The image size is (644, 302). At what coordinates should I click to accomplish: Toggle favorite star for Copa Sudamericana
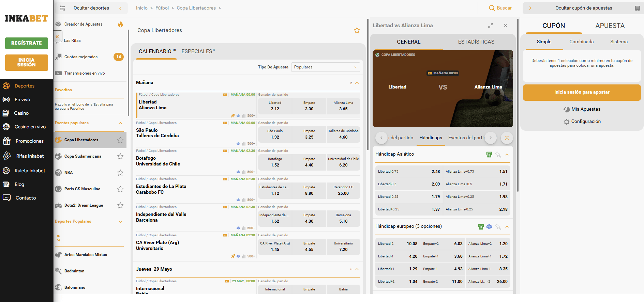(x=120, y=156)
